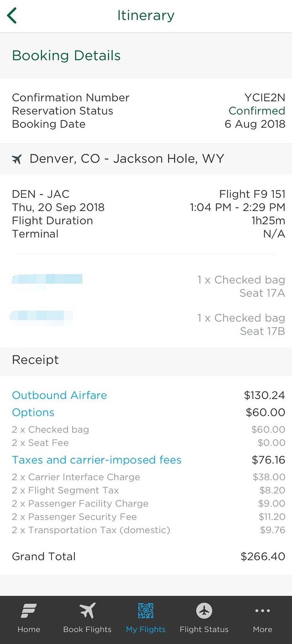Tap the back arrow icon
The width and height of the screenshot is (292, 644).
point(12,16)
